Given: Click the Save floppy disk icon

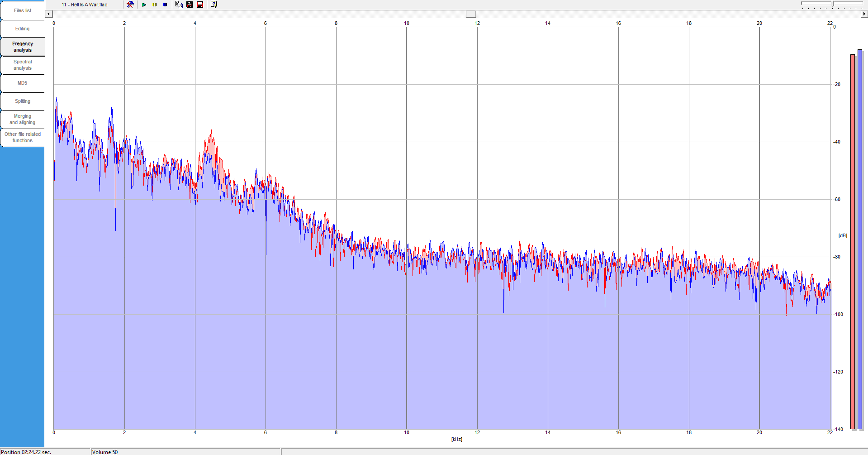Looking at the screenshot, I should (x=200, y=5).
